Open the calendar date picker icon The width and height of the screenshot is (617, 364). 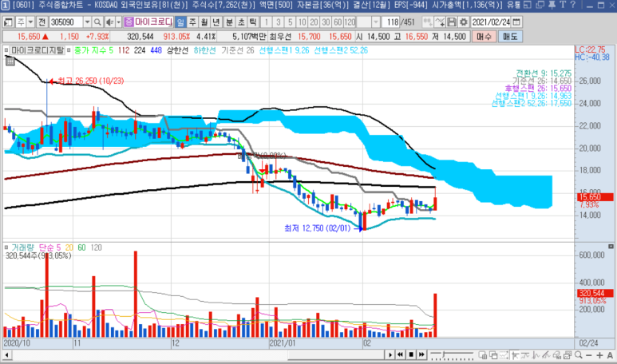[x=516, y=22]
